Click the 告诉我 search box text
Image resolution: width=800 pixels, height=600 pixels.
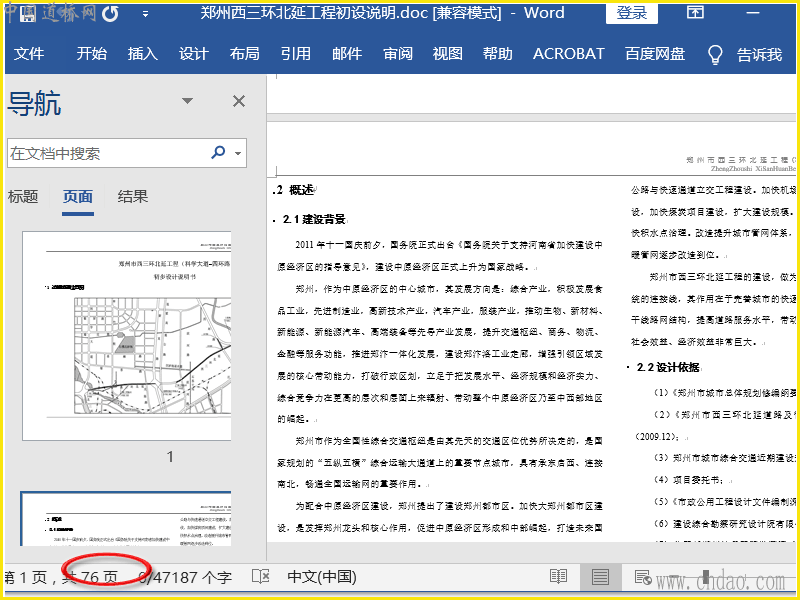pos(759,54)
